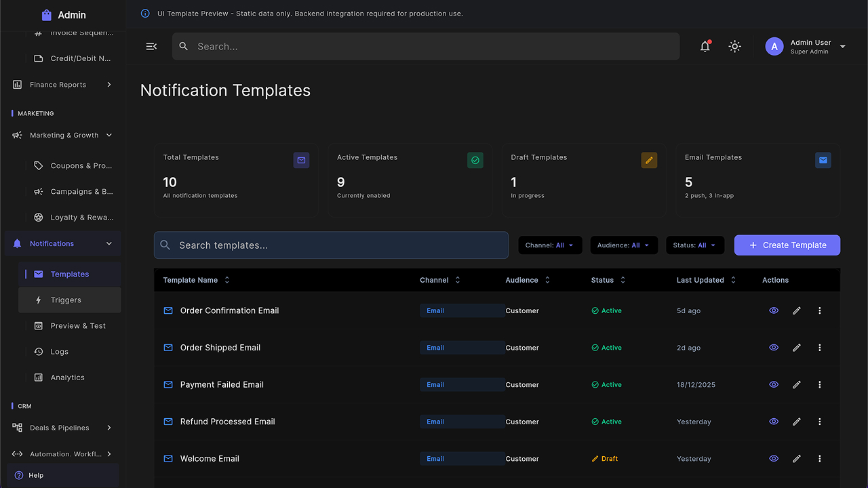Open the Channel: All filter dropdown

[x=550, y=245]
